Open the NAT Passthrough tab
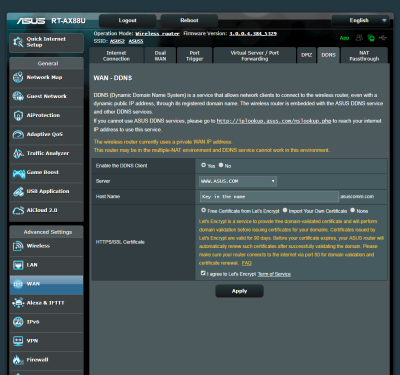 [x=364, y=56]
